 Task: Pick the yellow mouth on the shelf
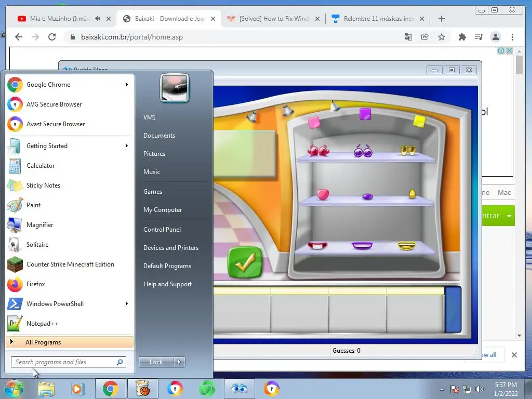[407, 246]
